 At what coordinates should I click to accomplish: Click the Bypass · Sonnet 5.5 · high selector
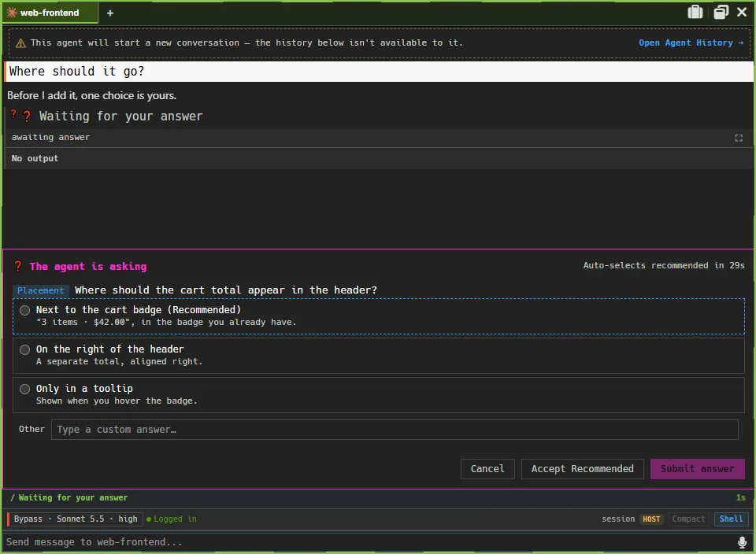click(76, 519)
